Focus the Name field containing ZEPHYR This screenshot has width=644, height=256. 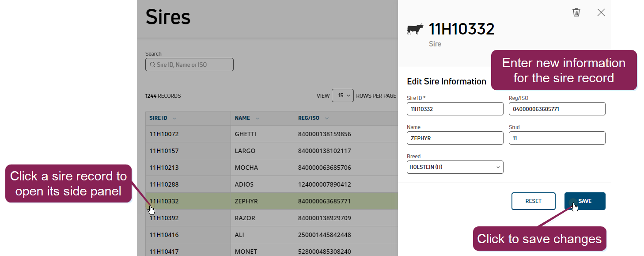pyautogui.click(x=455, y=138)
